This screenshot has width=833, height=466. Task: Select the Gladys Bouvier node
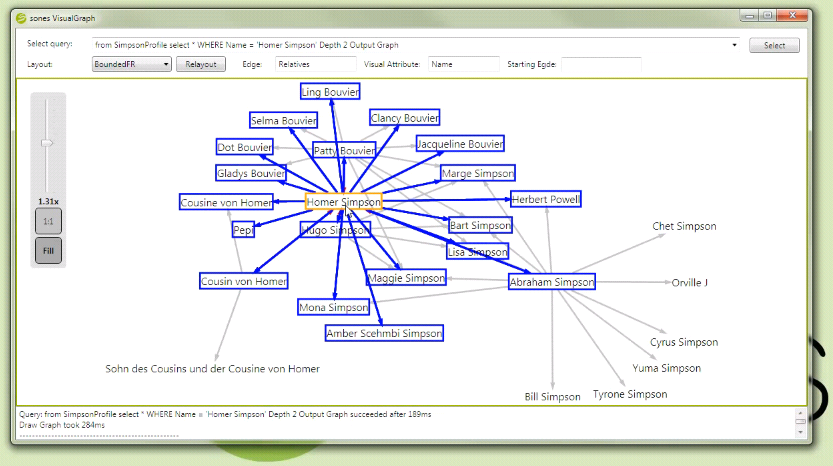click(x=251, y=173)
